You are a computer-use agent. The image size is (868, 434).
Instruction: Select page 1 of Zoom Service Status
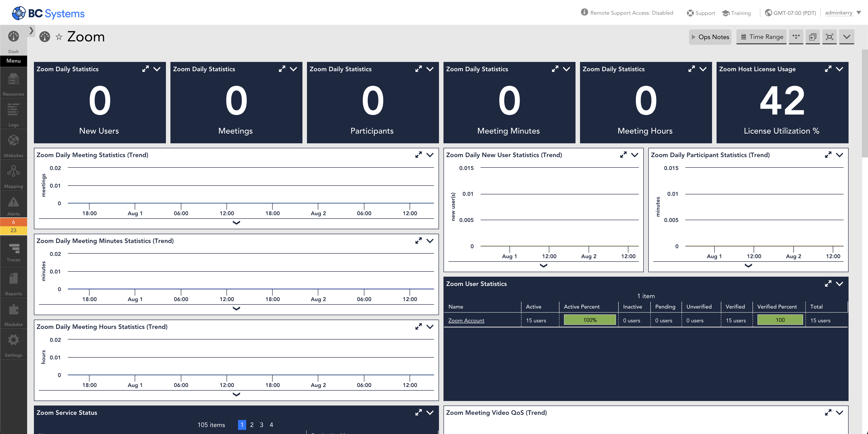pyautogui.click(x=242, y=425)
